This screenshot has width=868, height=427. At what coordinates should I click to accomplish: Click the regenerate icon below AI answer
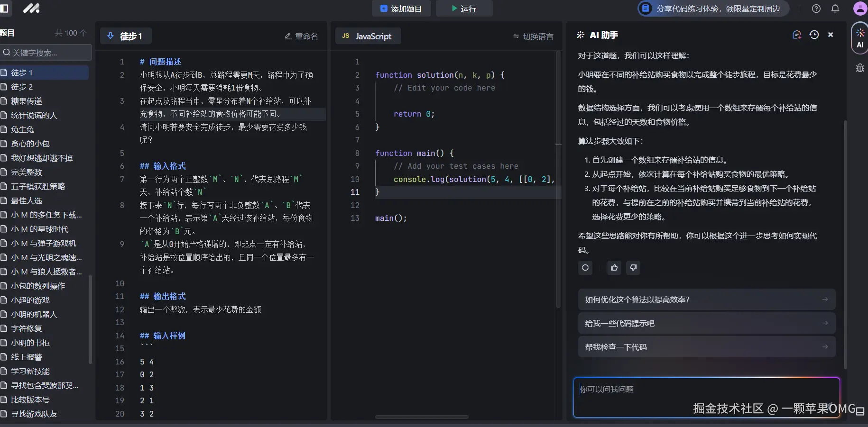[x=585, y=268]
